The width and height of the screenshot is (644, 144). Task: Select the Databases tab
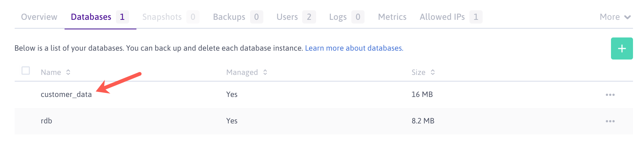tap(100, 17)
